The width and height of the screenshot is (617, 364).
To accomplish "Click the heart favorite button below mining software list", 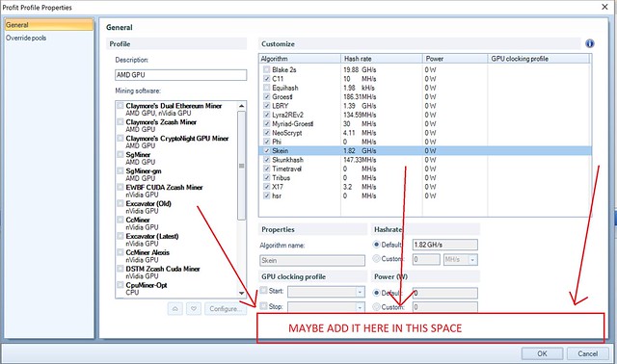I will pyautogui.click(x=194, y=308).
